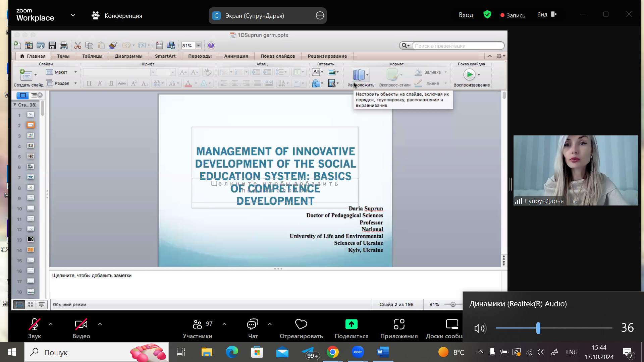Click the Share (Поделиться) button in Zoom
Screen dimensions: 644x362
(x=351, y=324)
